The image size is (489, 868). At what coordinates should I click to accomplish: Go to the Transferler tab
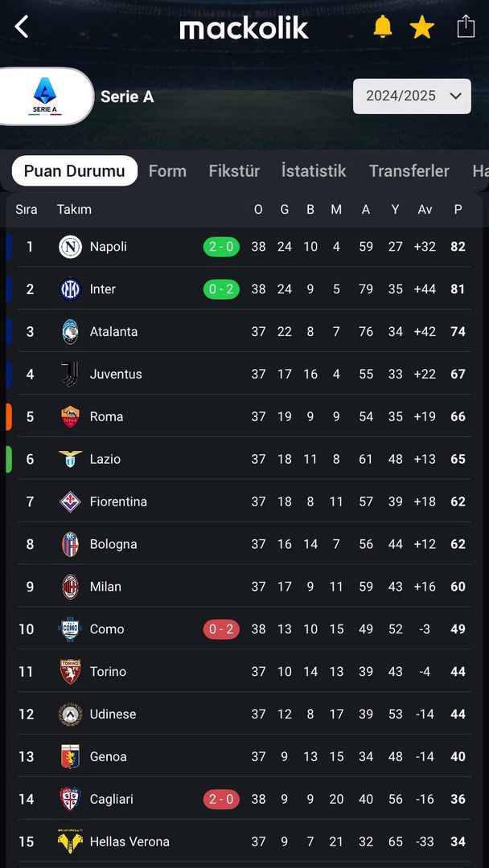click(x=409, y=171)
